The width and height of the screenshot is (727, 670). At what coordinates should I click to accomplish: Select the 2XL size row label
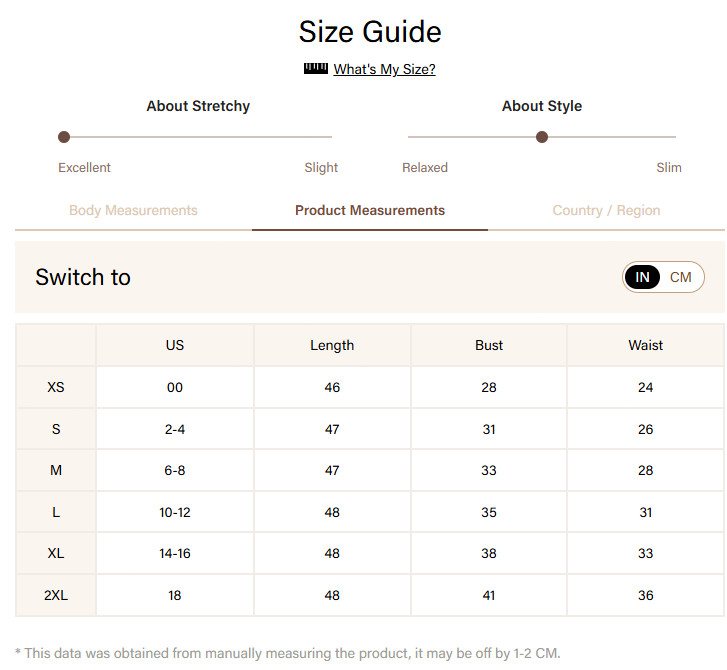[x=56, y=595]
